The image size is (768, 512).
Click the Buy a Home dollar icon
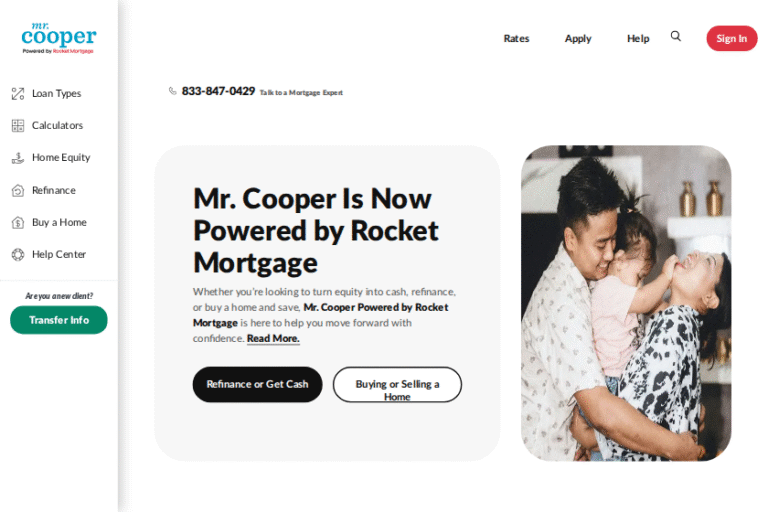coord(18,222)
